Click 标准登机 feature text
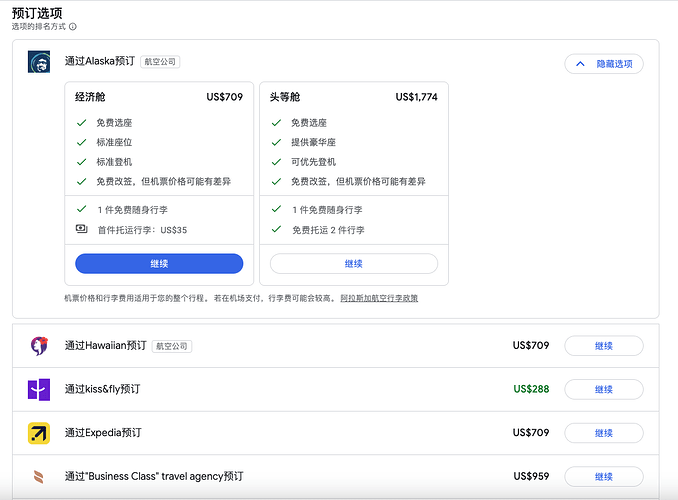This screenshot has width=678, height=500. [114, 162]
